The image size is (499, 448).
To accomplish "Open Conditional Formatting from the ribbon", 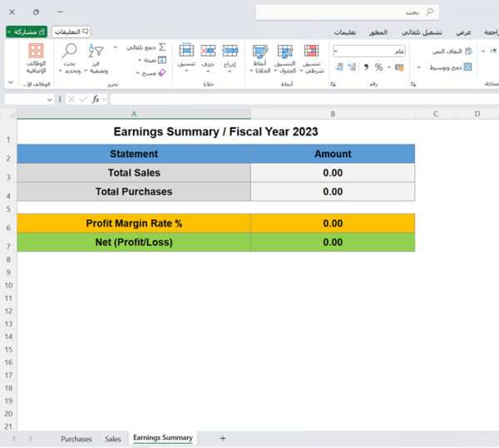I will (x=311, y=52).
